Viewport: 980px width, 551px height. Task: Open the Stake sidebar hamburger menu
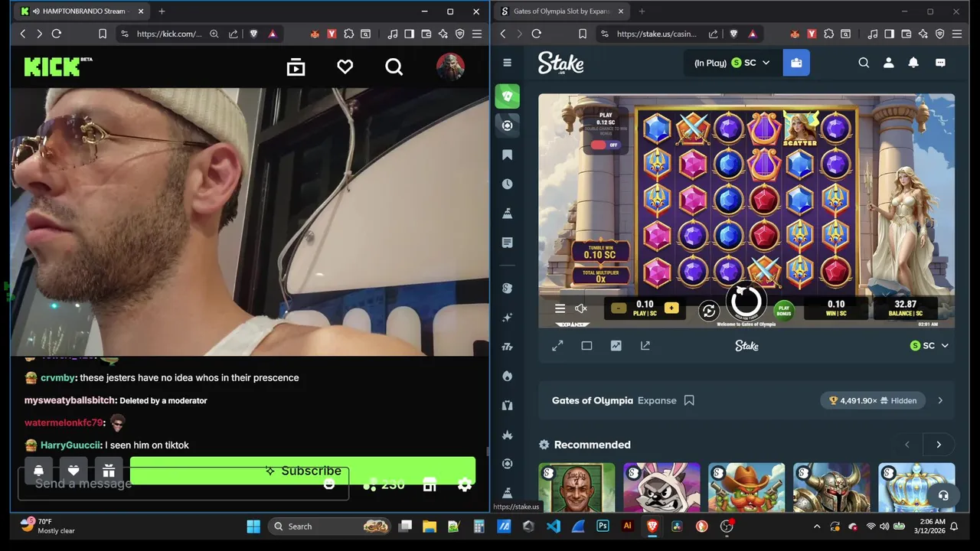507,63
